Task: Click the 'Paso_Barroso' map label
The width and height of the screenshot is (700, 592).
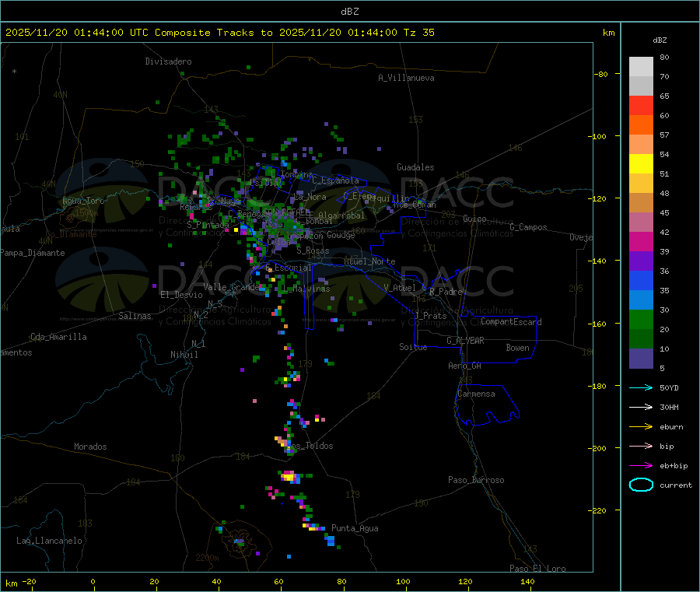Action: 476,480
